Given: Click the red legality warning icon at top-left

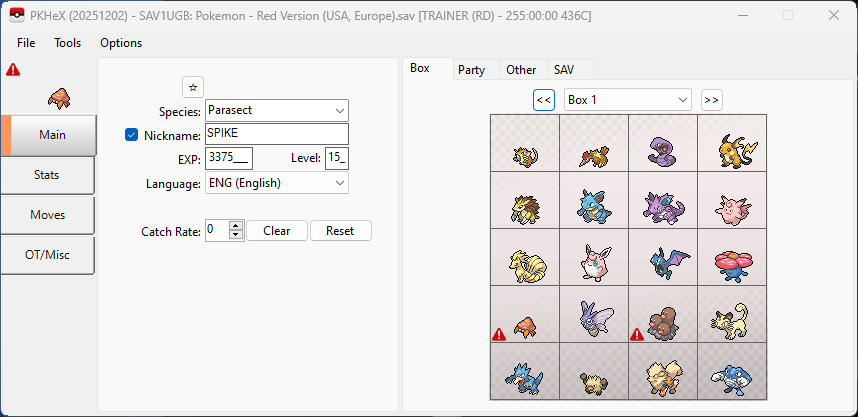Looking at the screenshot, I should pos(13,70).
